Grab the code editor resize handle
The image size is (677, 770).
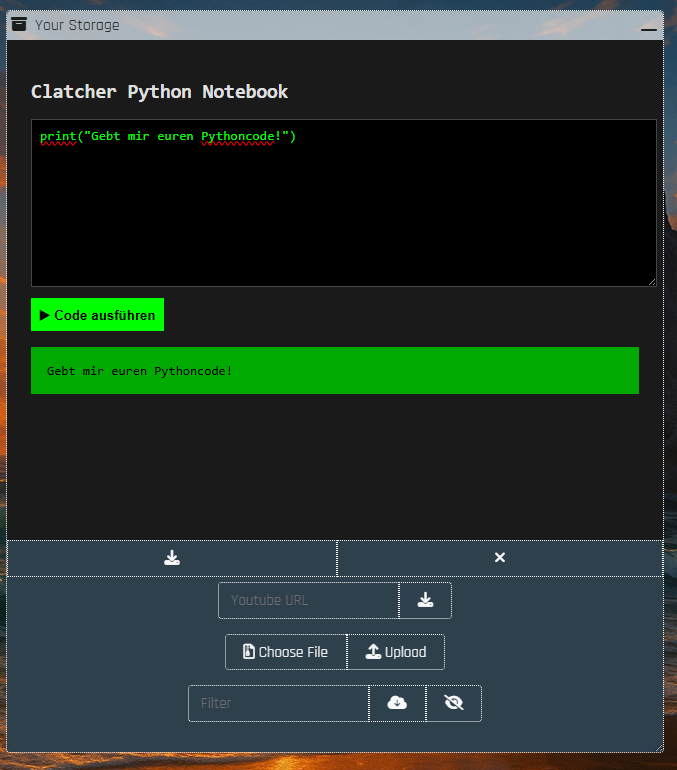(652, 282)
